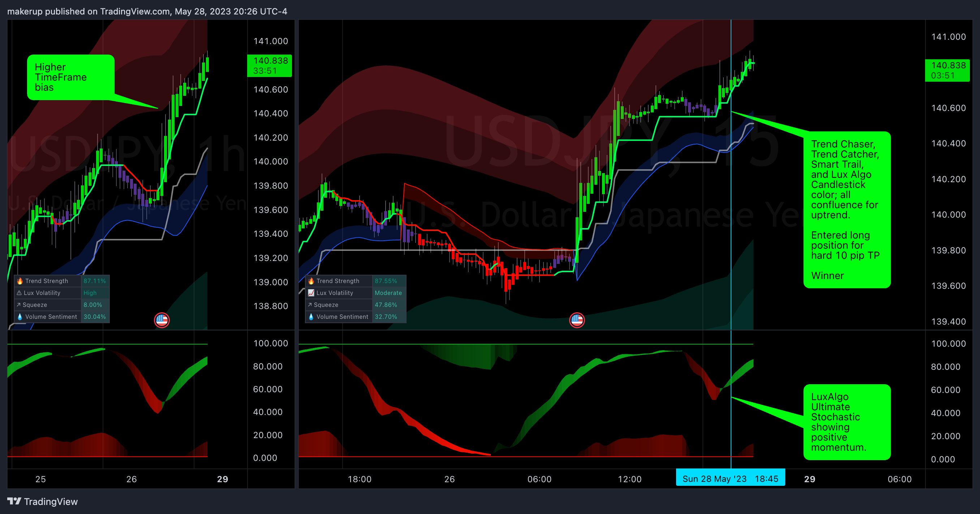Open the TradingView logo at bottom left
The width and height of the screenshot is (980, 514).
[x=43, y=501]
